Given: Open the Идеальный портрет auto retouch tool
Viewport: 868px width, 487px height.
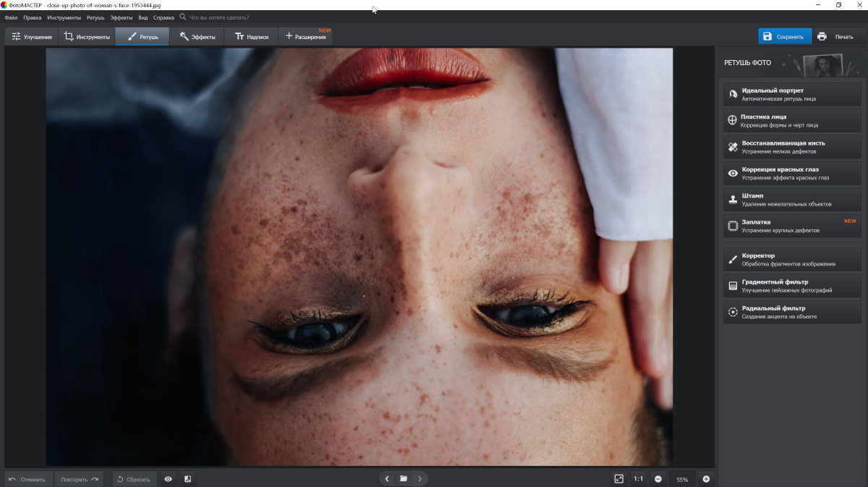Looking at the screenshot, I should 791,94.
